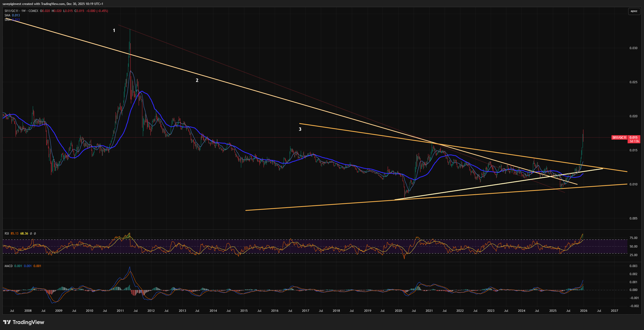Select the SI1!/GC1! symbol title in legend
Image resolution: width=644 pixels, height=330 pixels.
[11, 11]
